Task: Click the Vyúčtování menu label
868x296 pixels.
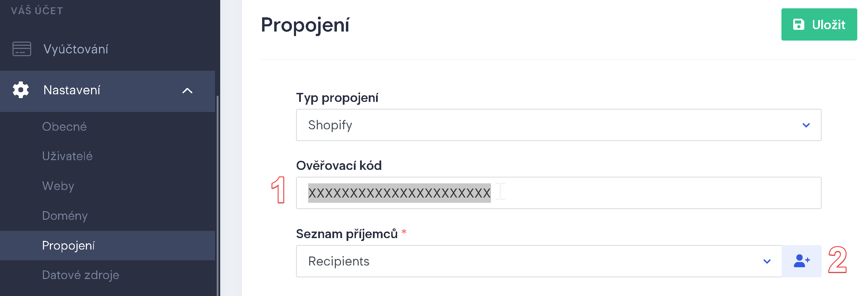Action: [76, 49]
